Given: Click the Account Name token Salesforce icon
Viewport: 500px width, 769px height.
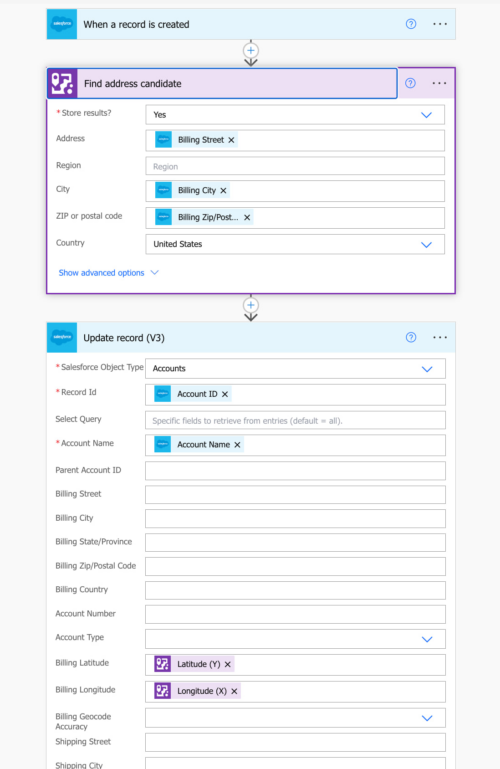Looking at the screenshot, I should coord(162,444).
